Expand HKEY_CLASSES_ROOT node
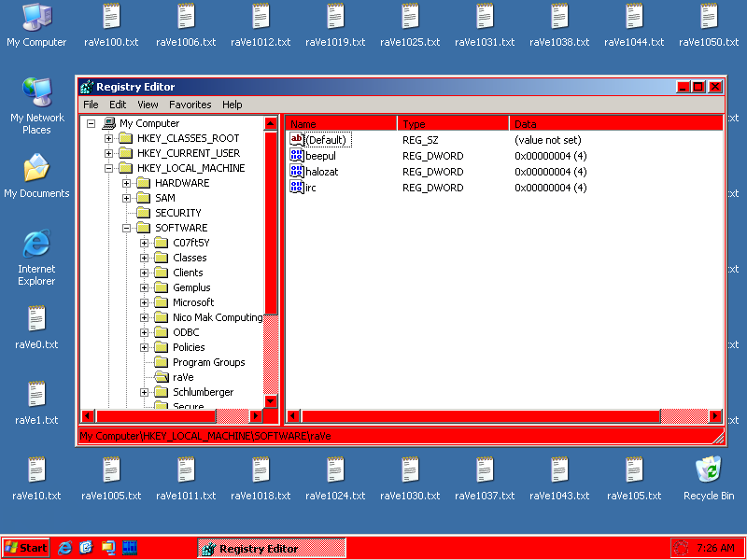Screen dimensions: 747x560 108,138
